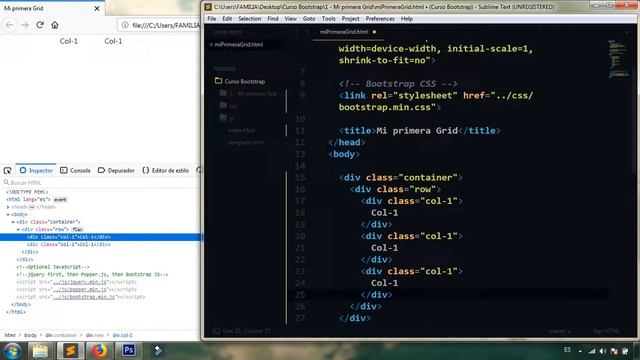Click the Firefox back arrow
640x360 pixels.
(x=10, y=25)
